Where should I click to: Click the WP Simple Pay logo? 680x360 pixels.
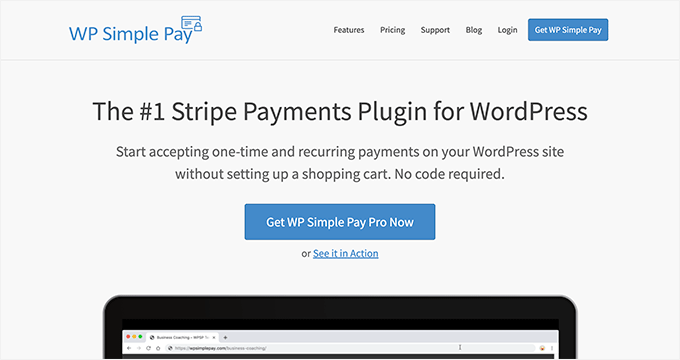135,30
